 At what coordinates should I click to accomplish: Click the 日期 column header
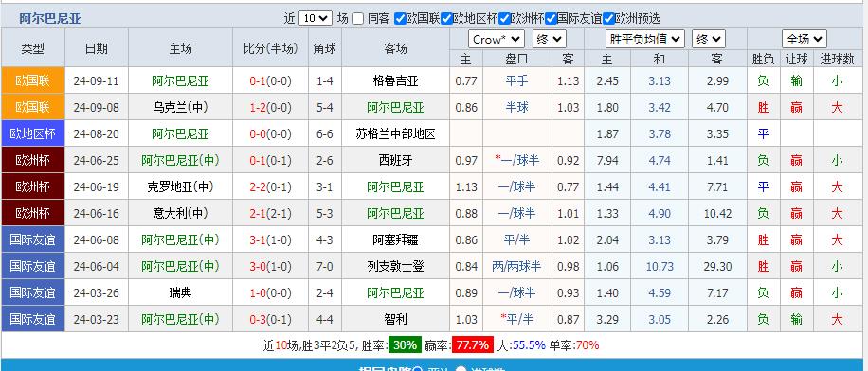coord(97,48)
